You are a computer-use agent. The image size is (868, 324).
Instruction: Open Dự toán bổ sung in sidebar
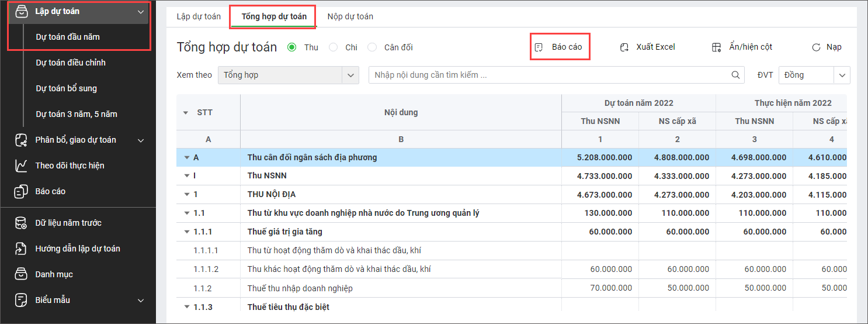pyautogui.click(x=66, y=88)
